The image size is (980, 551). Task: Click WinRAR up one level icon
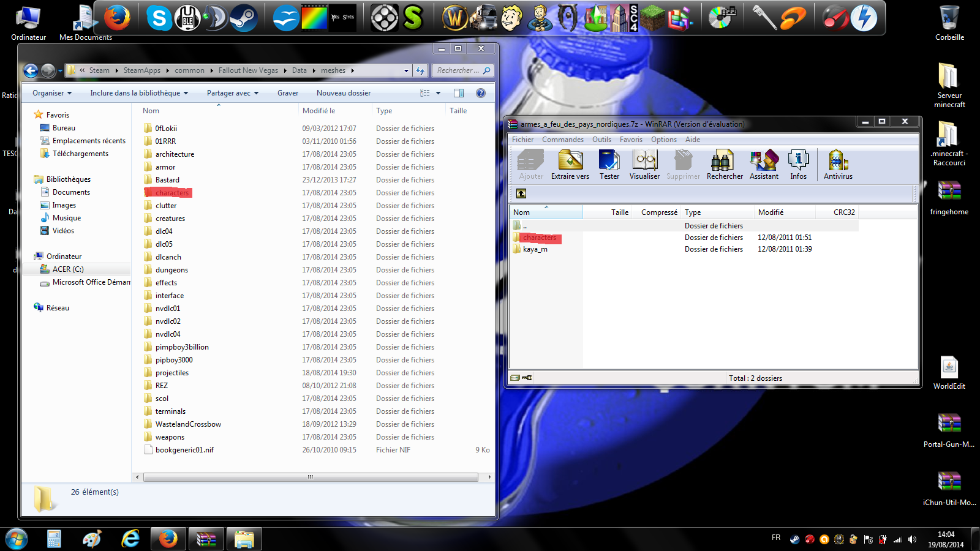click(521, 193)
